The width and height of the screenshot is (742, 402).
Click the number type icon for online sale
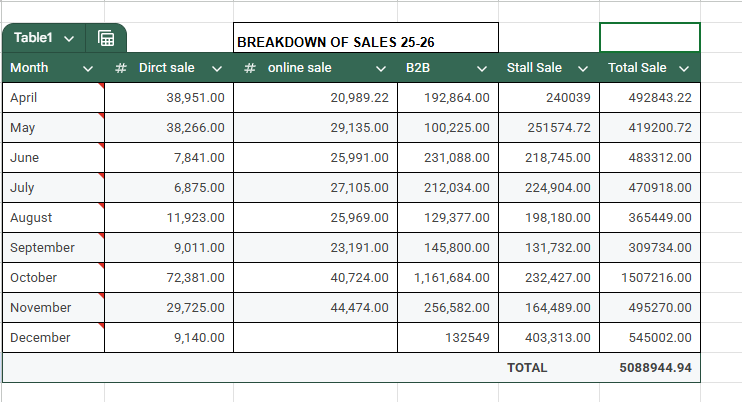[x=250, y=68]
